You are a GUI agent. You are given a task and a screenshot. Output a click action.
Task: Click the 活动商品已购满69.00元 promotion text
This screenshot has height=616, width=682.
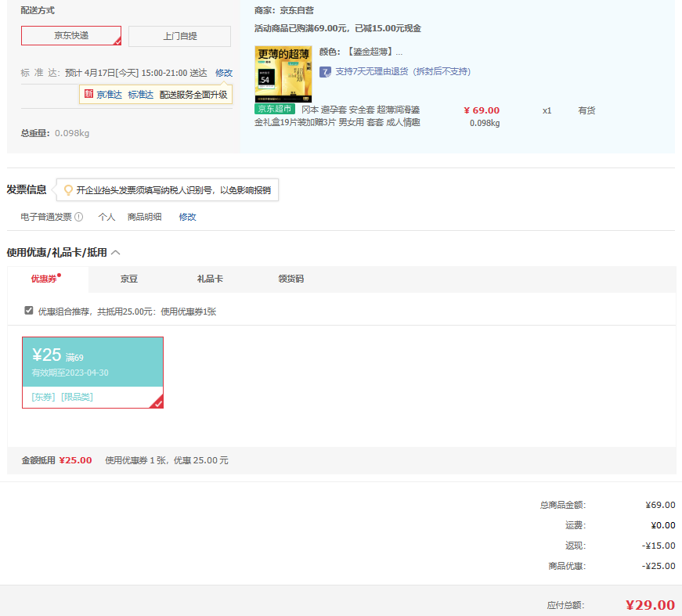pos(338,29)
